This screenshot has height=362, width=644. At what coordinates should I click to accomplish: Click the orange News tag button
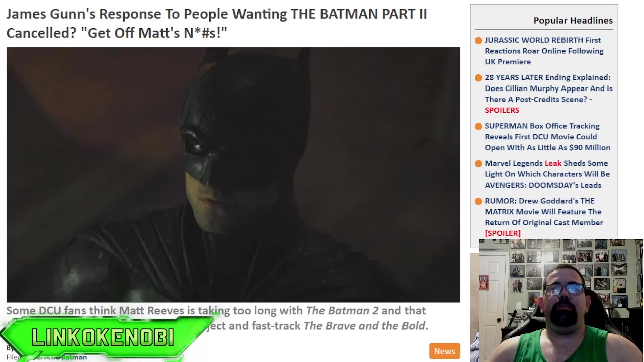[444, 351]
